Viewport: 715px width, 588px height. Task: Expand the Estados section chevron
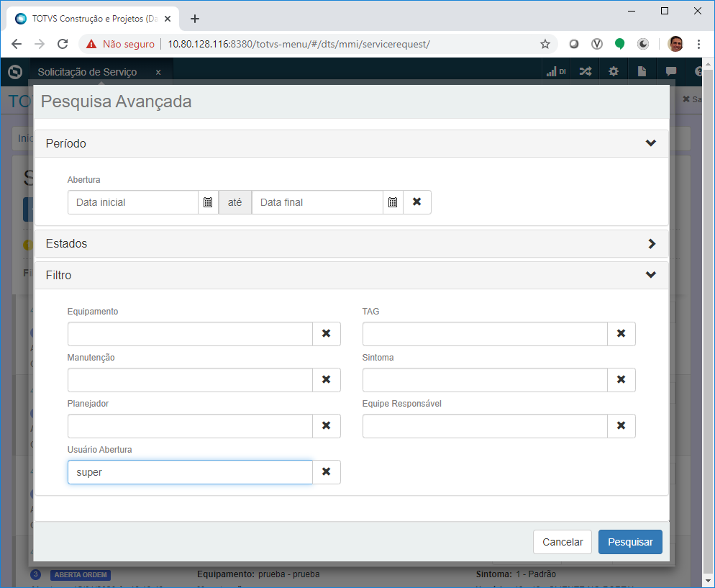(652, 243)
